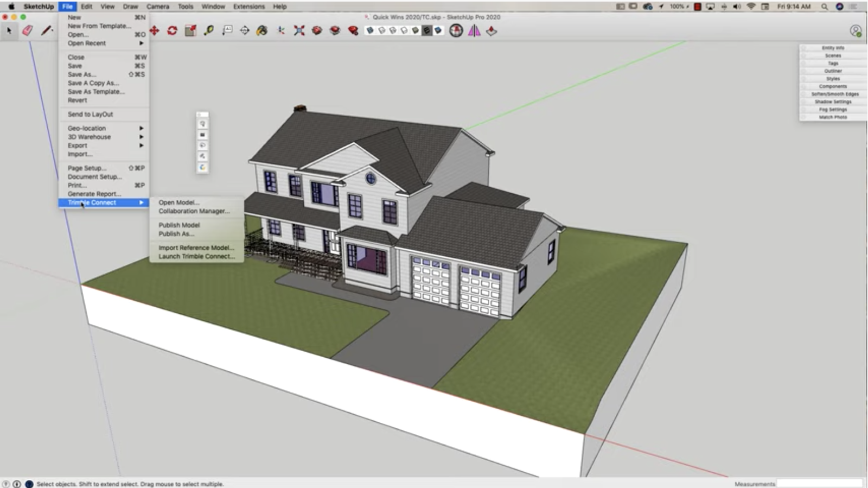Pick the Paint Bucket tool
The height and width of the screenshot is (488, 868).
click(x=262, y=31)
